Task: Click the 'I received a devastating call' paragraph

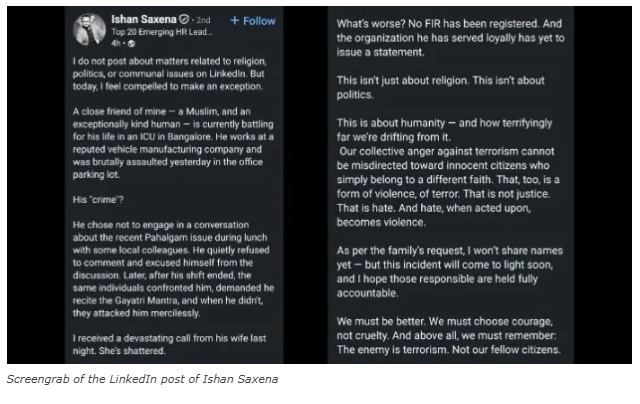Action: pyautogui.click(x=170, y=348)
